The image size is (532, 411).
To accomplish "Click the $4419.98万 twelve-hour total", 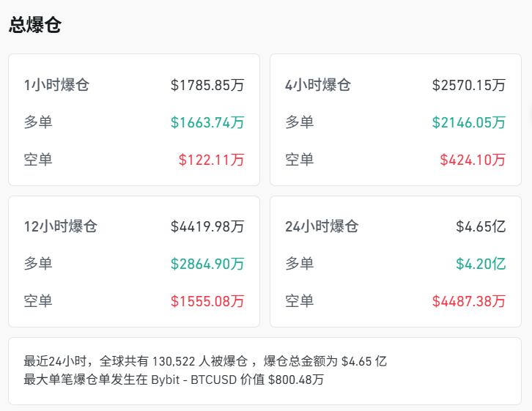I will (207, 226).
